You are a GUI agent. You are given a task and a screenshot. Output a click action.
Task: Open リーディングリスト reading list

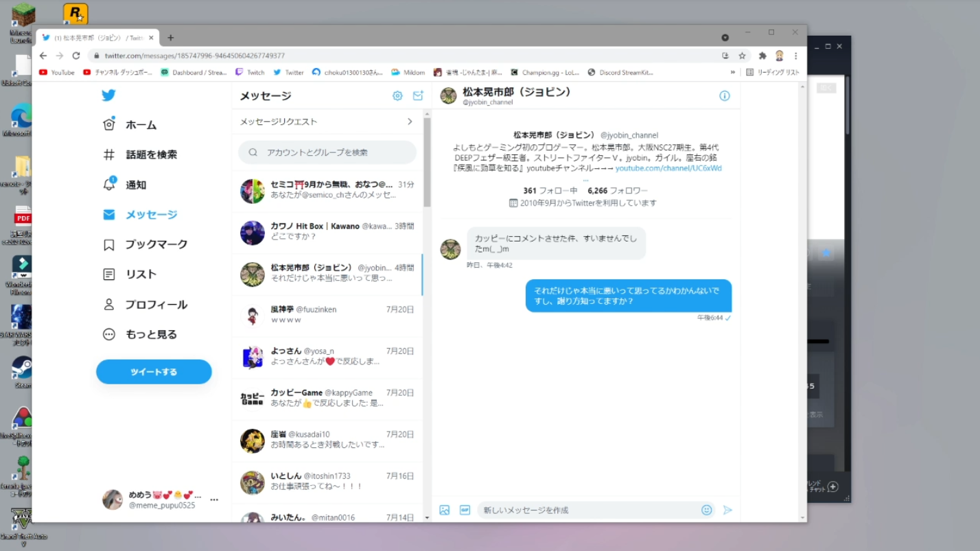773,72
